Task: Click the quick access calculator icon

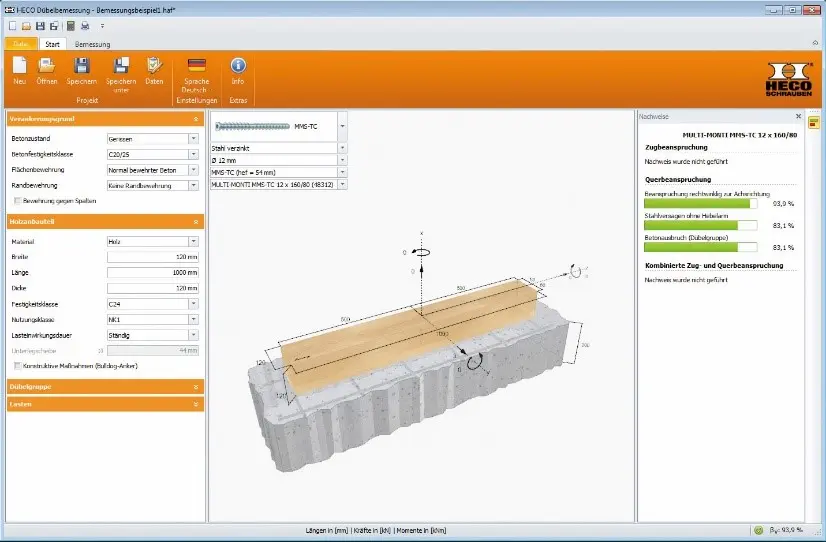Action: pyautogui.click(x=71, y=26)
